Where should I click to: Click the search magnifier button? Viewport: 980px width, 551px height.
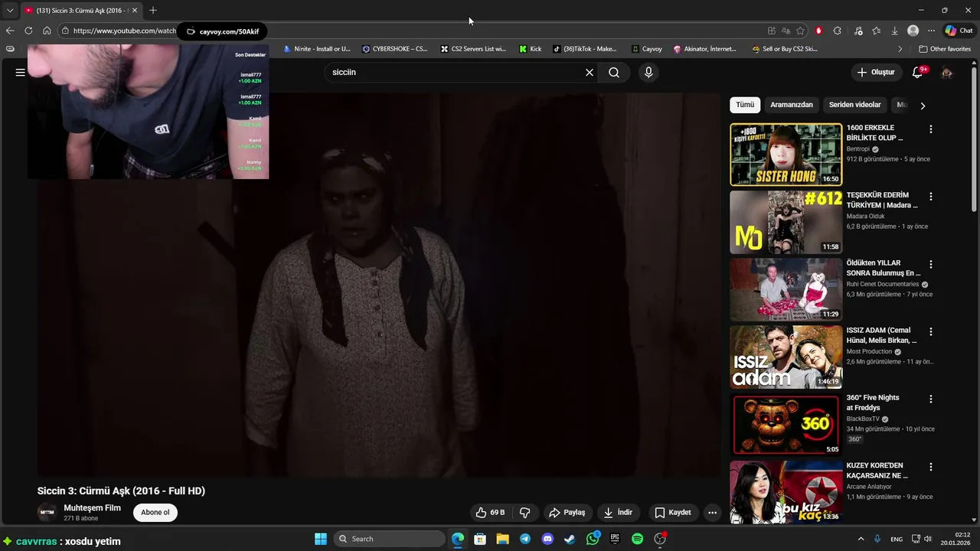coord(614,72)
